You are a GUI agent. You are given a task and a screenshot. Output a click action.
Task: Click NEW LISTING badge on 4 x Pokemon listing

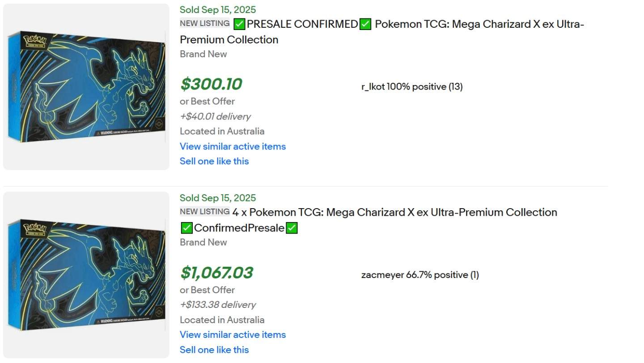[205, 212]
